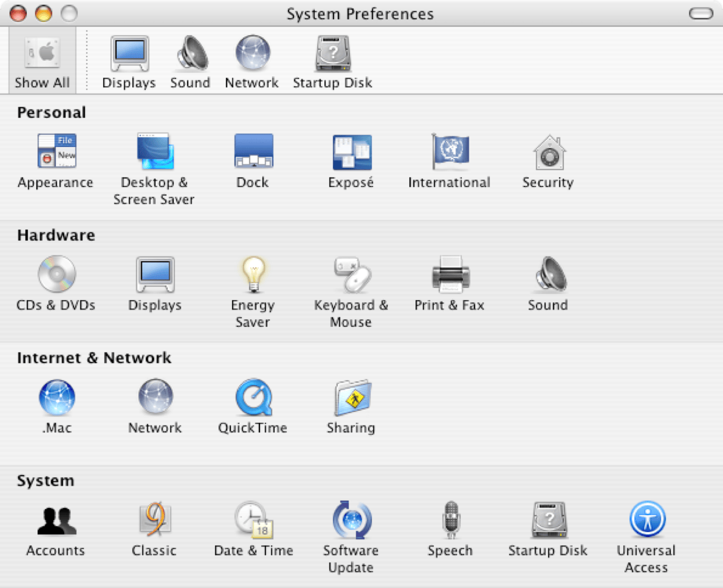This screenshot has height=588, width=723.
Task: Open Sound in the Hardware section
Action: click(x=548, y=284)
